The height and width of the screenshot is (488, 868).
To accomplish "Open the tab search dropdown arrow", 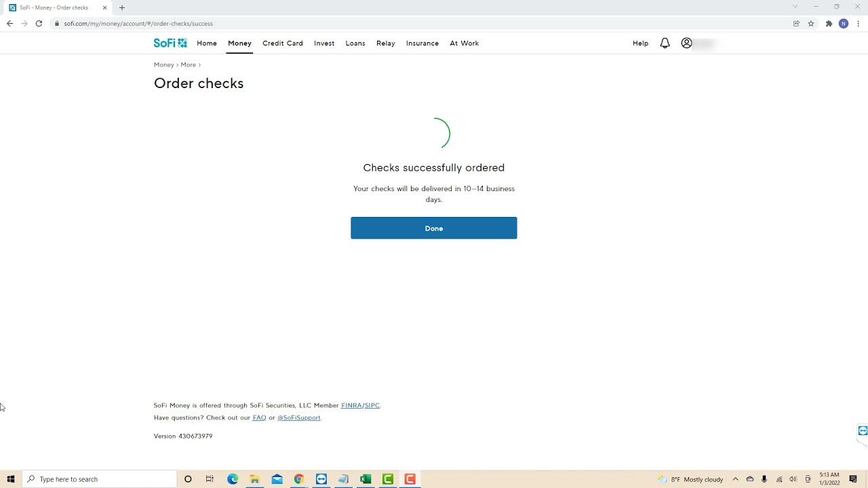I will point(795,7).
